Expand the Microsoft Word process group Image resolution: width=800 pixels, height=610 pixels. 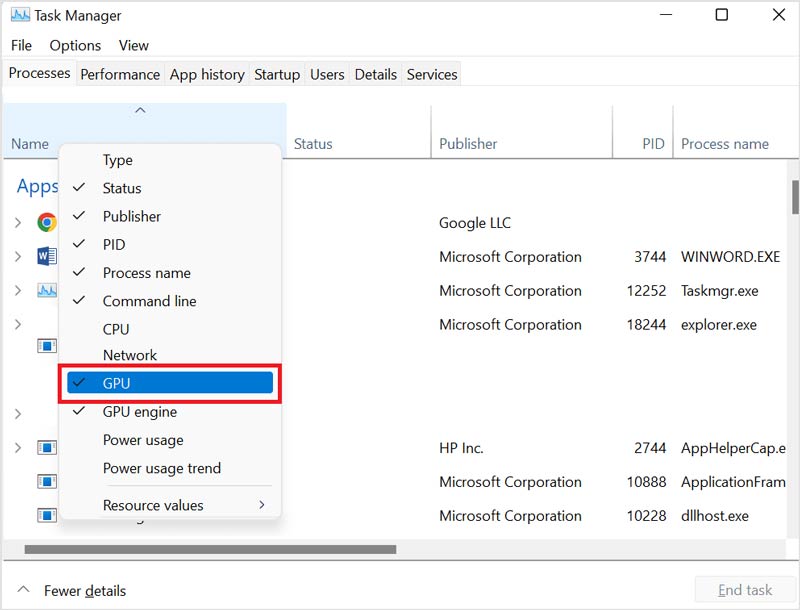[x=18, y=257]
